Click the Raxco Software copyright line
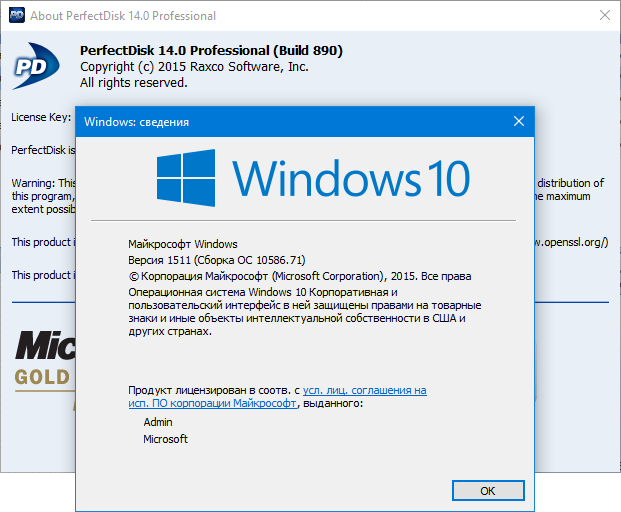621x512 pixels. 194,67
